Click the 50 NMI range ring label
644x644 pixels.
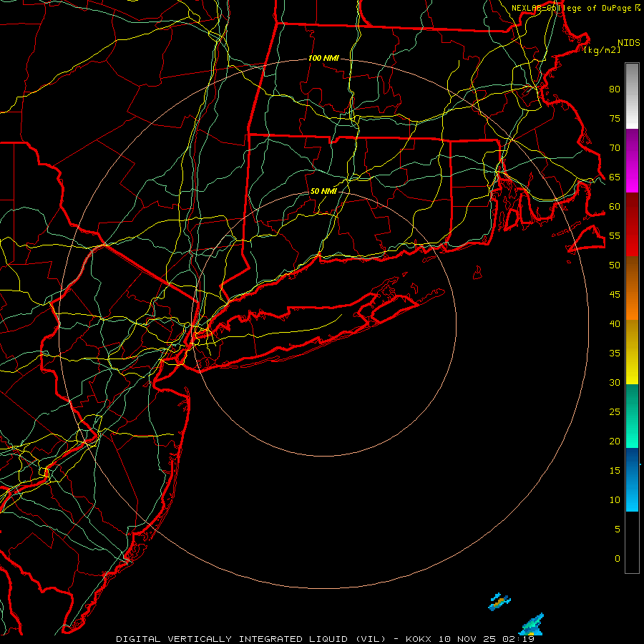(323, 191)
